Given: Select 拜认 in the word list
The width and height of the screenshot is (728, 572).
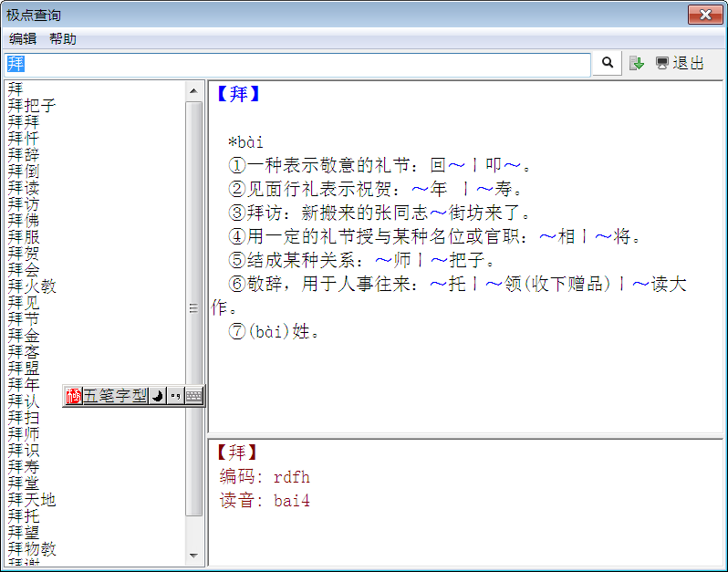Looking at the screenshot, I should (24, 401).
